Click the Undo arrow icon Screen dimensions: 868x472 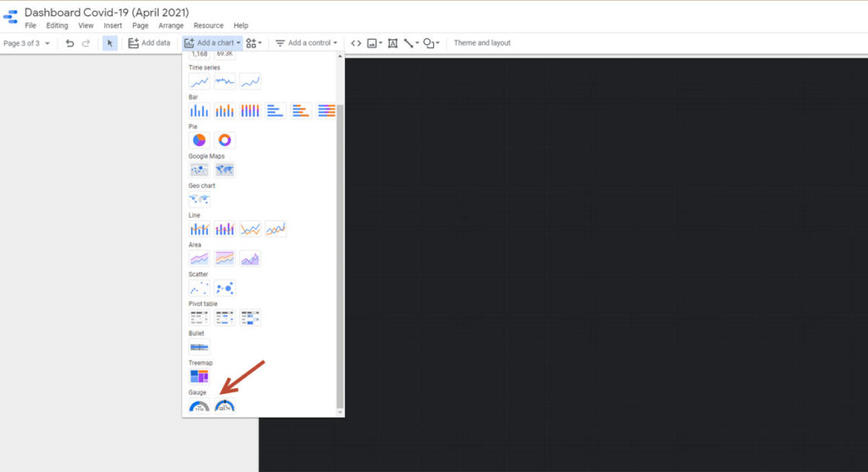70,43
